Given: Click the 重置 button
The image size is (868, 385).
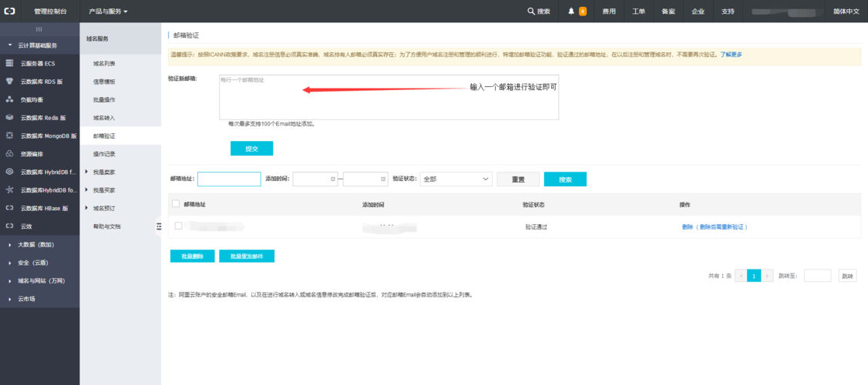Looking at the screenshot, I should tap(518, 179).
